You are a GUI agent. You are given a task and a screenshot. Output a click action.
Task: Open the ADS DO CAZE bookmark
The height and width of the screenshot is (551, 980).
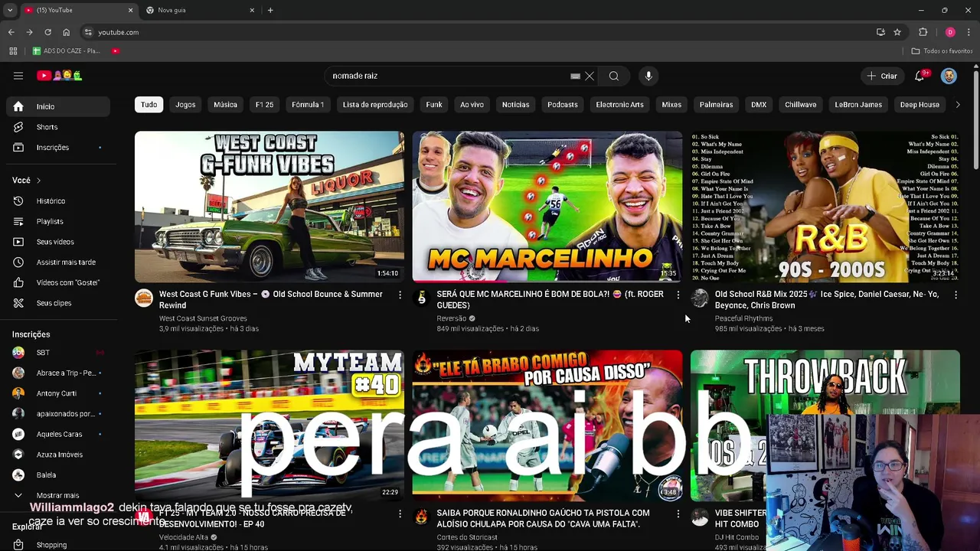[67, 51]
